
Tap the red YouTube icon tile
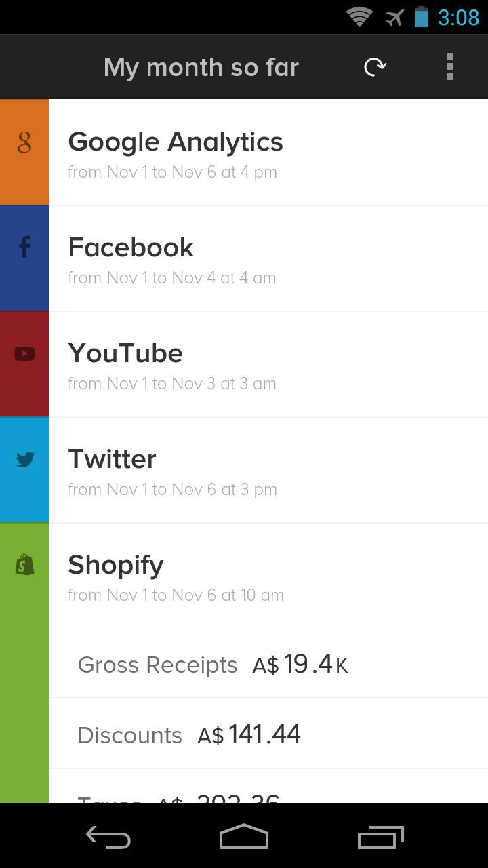click(x=24, y=353)
